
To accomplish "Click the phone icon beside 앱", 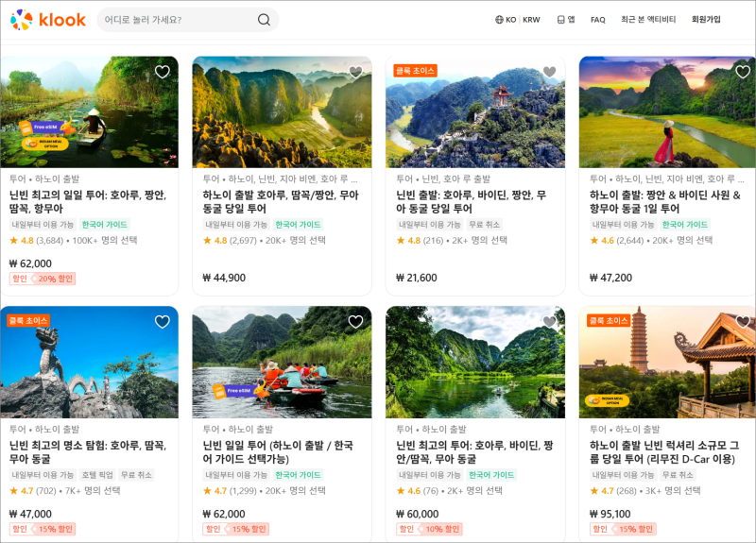I will pyautogui.click(x=560, y=20).
